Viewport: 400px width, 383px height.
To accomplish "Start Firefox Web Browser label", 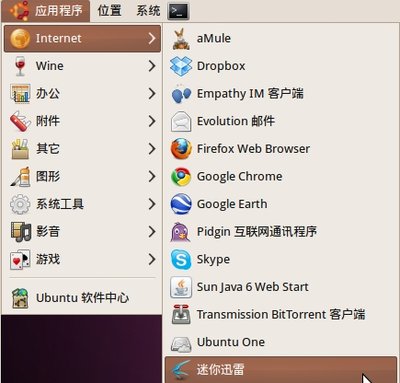I will [x=253, y=149].
